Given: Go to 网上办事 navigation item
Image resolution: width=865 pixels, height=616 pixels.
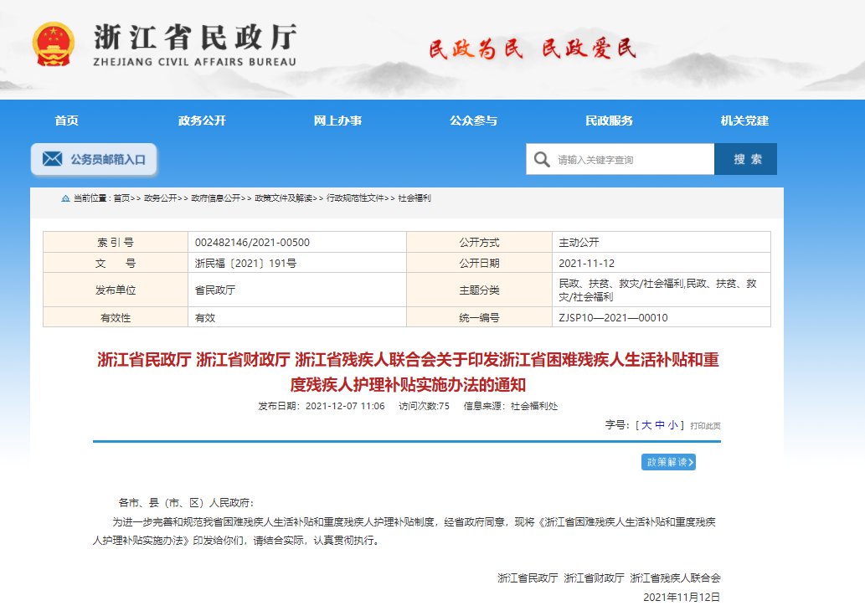Looking at the screenshot, I should click(337, 121).
